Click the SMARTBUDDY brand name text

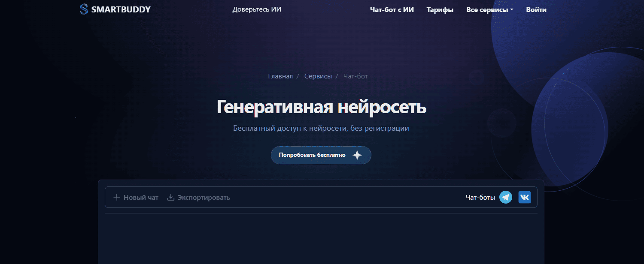[x=121, y=9]
